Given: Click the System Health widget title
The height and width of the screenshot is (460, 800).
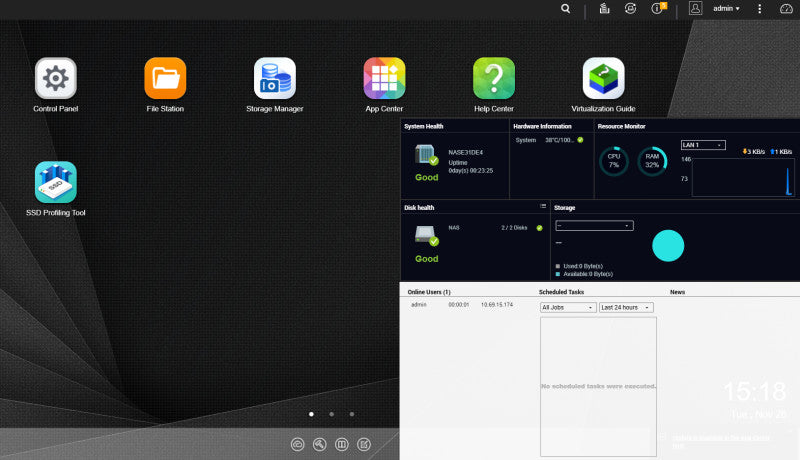Looking at the screenshot, I should pos(423,126).
